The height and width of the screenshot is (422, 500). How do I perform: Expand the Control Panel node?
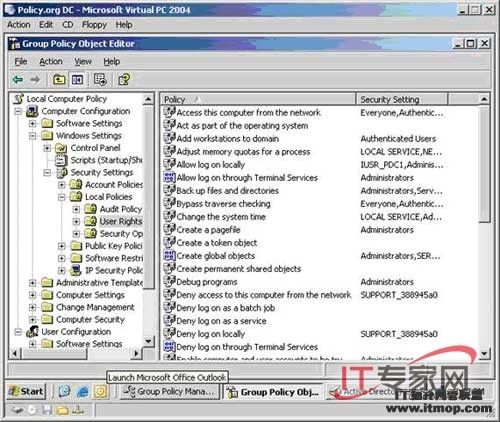pos(47,148)
